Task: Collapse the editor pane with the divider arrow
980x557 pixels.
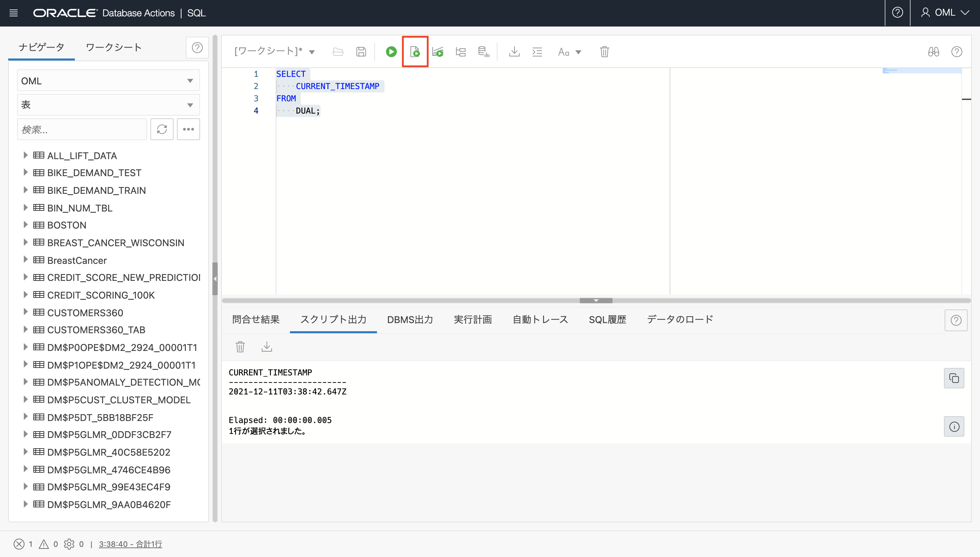Action: [595, 301]
